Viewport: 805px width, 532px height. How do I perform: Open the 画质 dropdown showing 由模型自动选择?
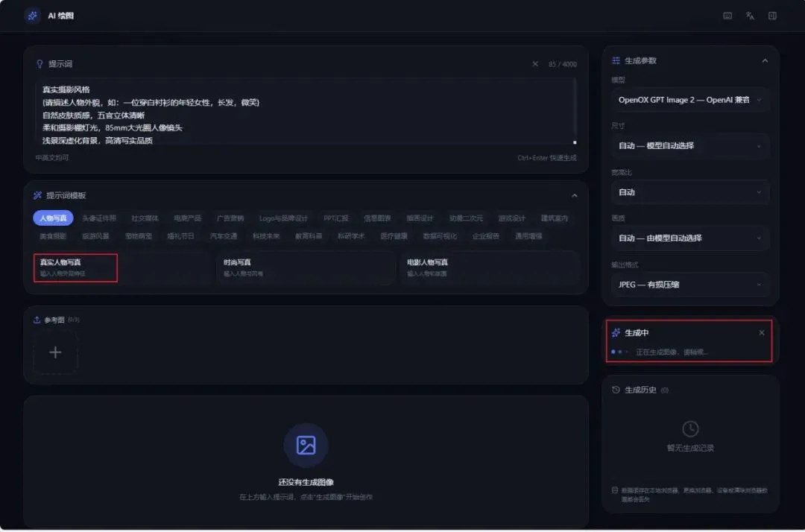(690, 238)
